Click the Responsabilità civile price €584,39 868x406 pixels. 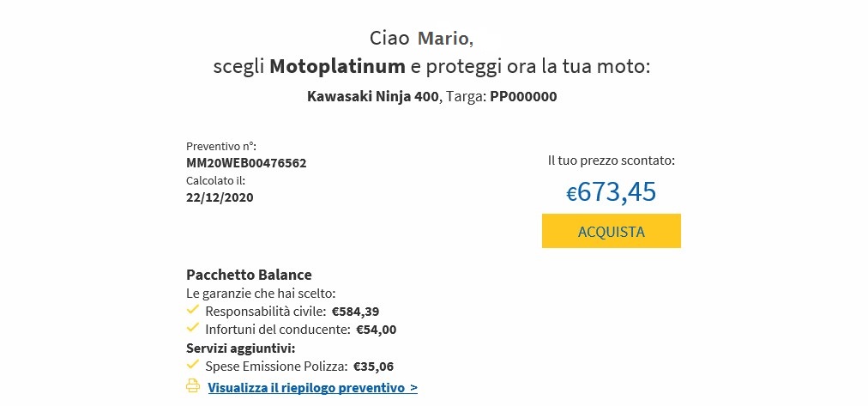(355, 312)
